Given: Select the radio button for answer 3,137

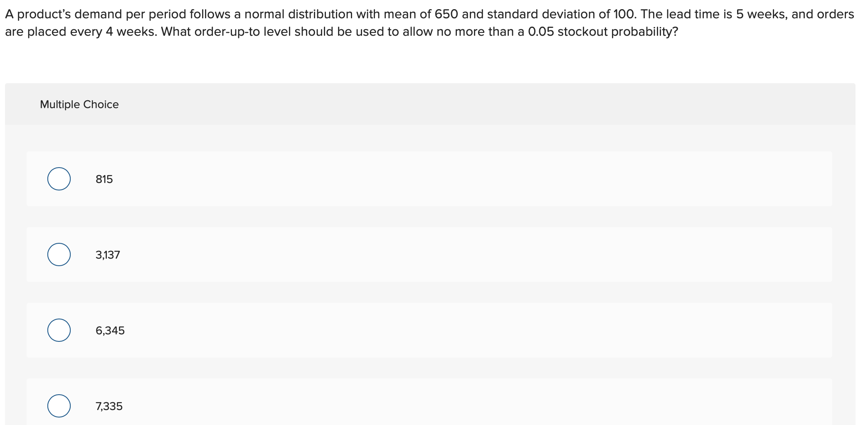Looking at the screenshot, I should [x=58, y=255].
